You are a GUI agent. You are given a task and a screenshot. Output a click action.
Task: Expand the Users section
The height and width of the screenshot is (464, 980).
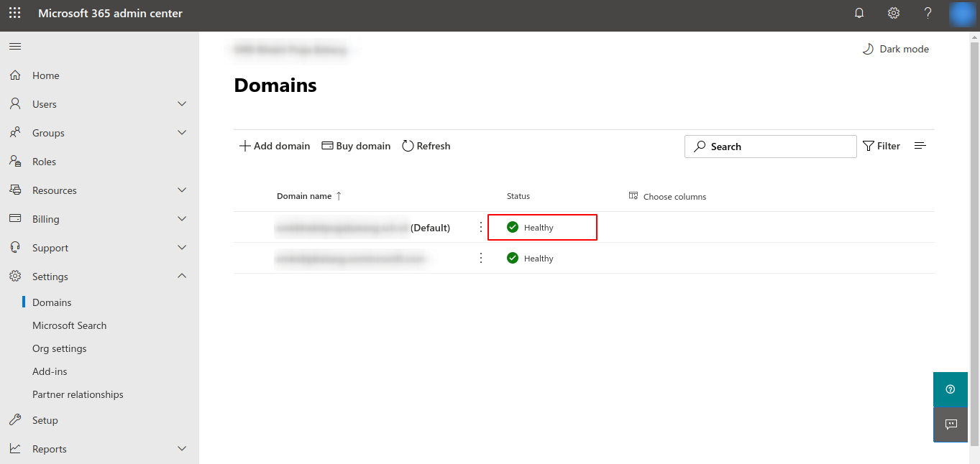click(x=182, y=104)
